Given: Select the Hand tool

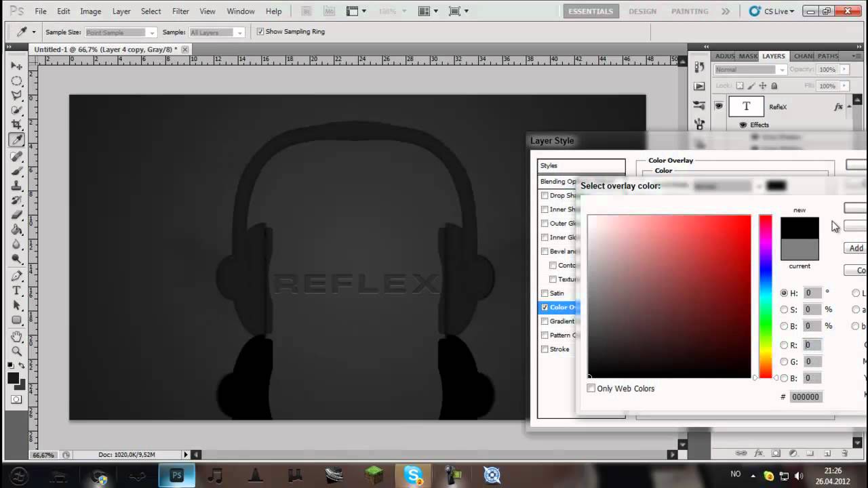Looking at the screenshot, I should [17, 337].
